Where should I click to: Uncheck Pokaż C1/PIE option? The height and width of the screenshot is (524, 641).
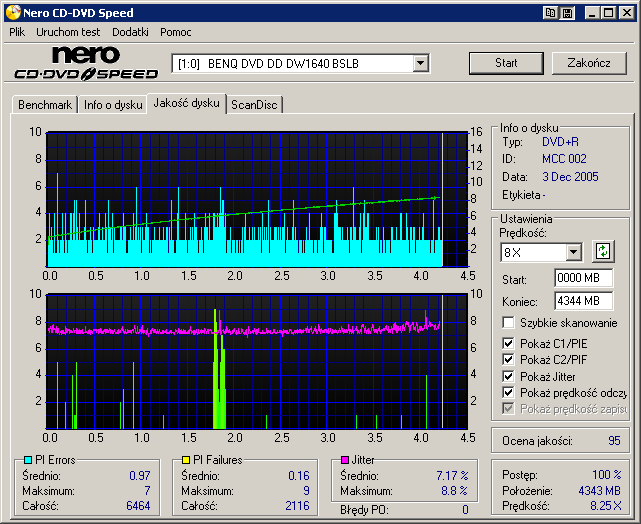508,343
